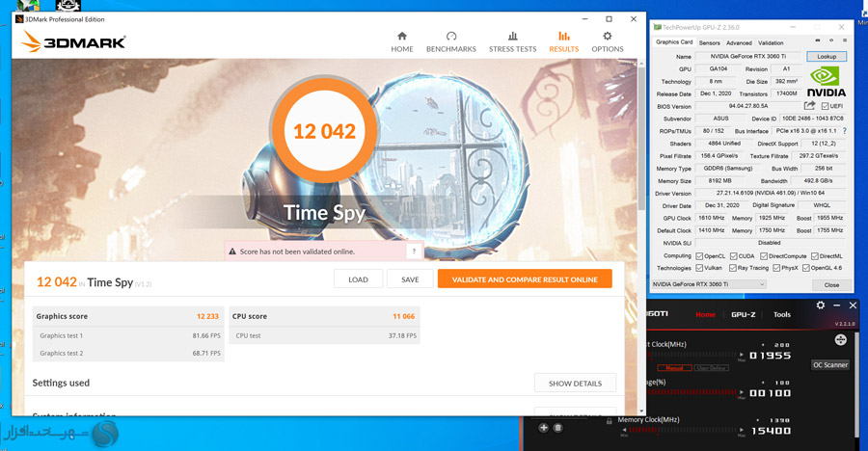Switch to the Validation tab in GPU-Z

pos(771,42)
